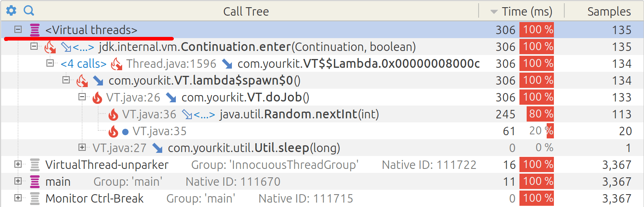Image resolution: width=644 pixels, height=207 pixels.
Task: Click the blue own-time dot at VT.java:35
Action: click(x=125, y=132)
